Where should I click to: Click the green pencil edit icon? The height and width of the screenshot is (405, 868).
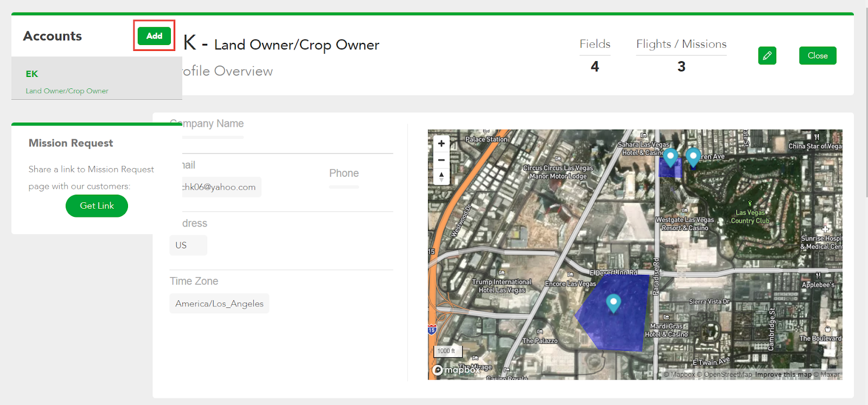767,55
